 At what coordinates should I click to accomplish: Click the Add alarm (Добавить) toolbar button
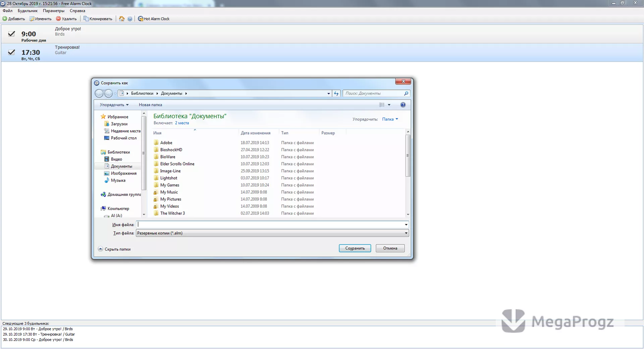(x=14, y=19)
